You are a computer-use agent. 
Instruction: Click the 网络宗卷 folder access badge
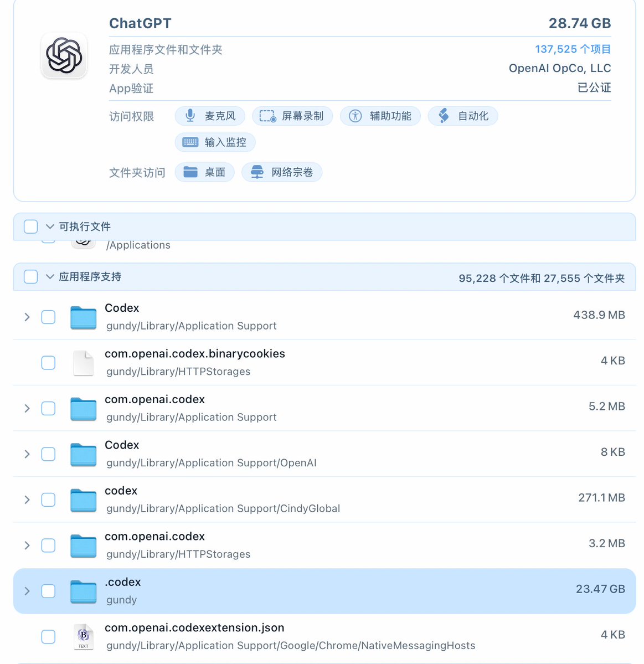282,172
